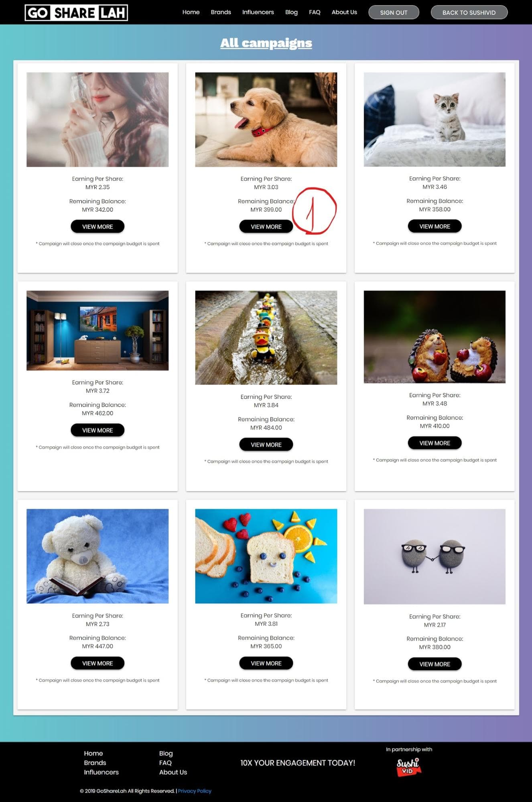View more on the puppy campaign
The image size is (532, 802).
(x=266, y=227)
